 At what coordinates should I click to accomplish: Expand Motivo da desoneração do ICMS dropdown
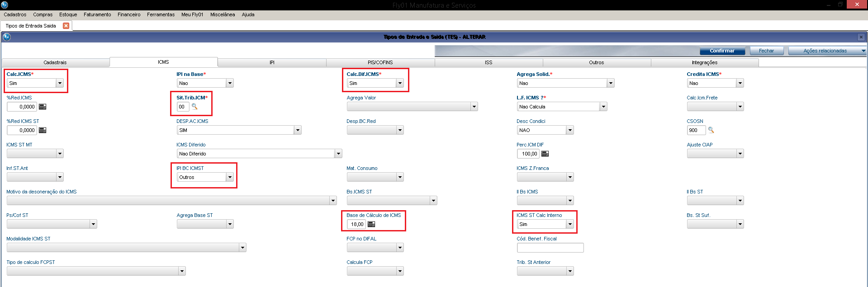click(333, 201)
